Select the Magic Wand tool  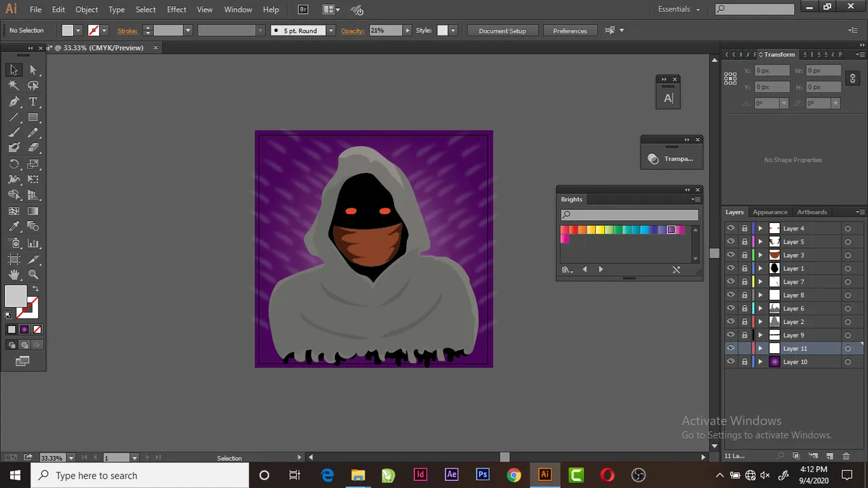[14, 85]
